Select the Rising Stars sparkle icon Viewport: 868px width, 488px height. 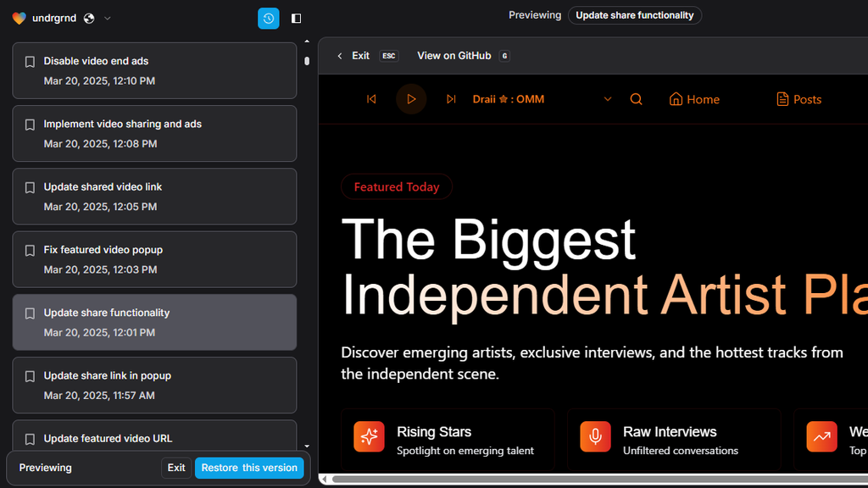click(x=369, y=437)
